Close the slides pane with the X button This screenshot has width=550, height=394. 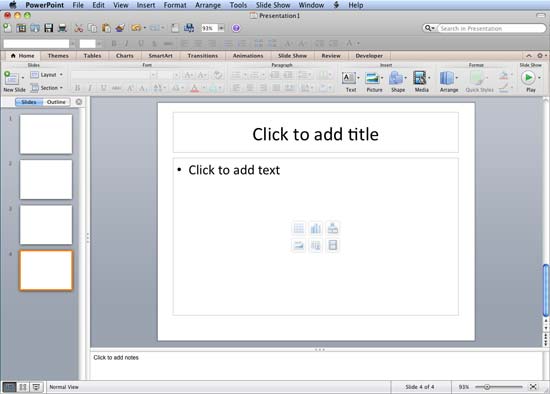[x=79, y=102]
